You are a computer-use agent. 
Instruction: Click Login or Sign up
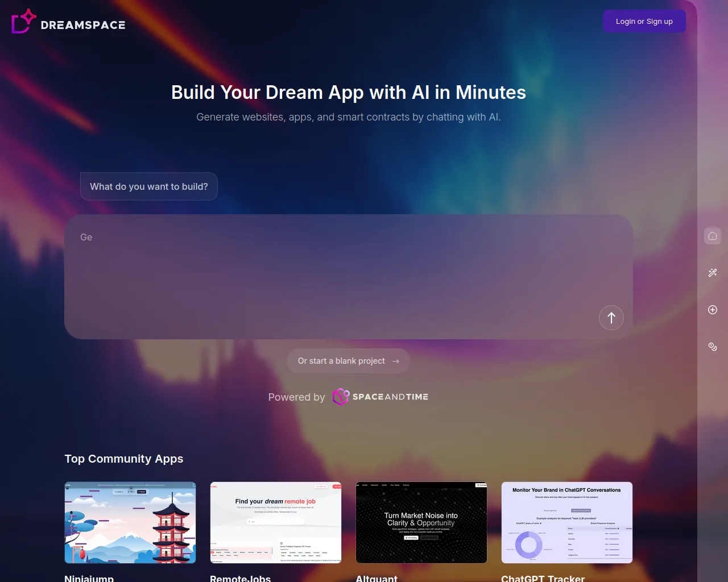coord(644,21)
